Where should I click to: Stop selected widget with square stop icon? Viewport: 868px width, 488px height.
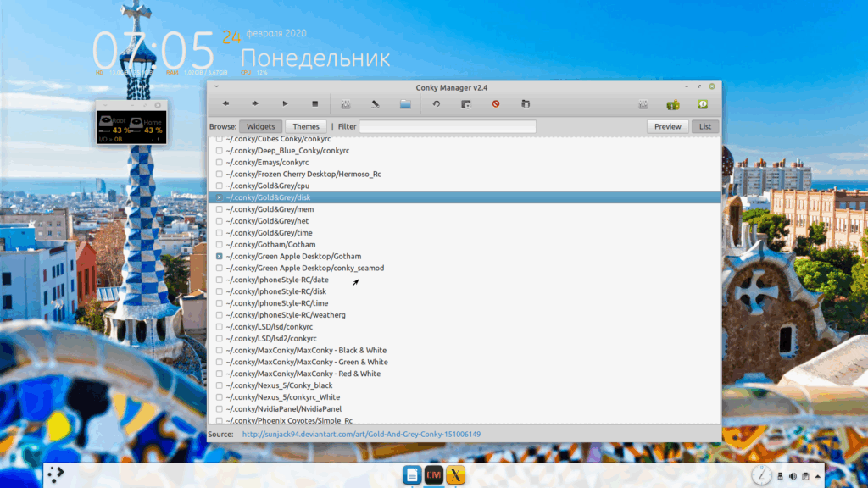tap(315, 103)
